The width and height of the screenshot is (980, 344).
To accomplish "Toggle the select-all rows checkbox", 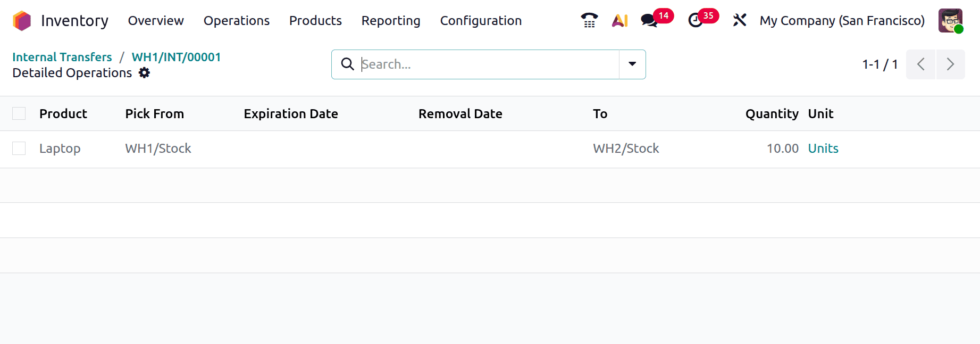I will (x=19, y=113).
